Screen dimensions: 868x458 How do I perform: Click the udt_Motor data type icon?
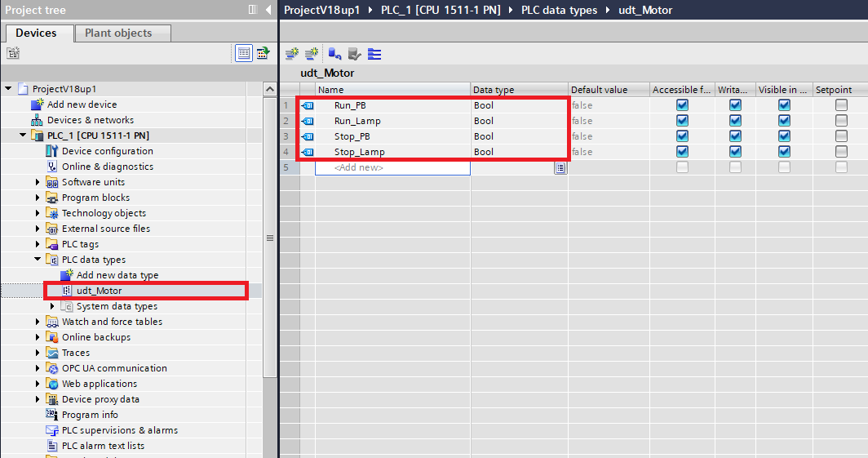click(67, 290)
